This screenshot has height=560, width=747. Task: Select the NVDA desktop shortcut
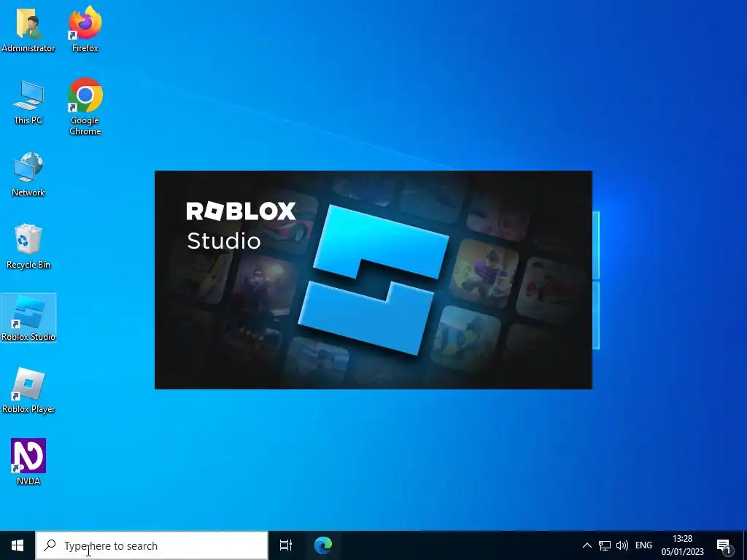[28, 462]
